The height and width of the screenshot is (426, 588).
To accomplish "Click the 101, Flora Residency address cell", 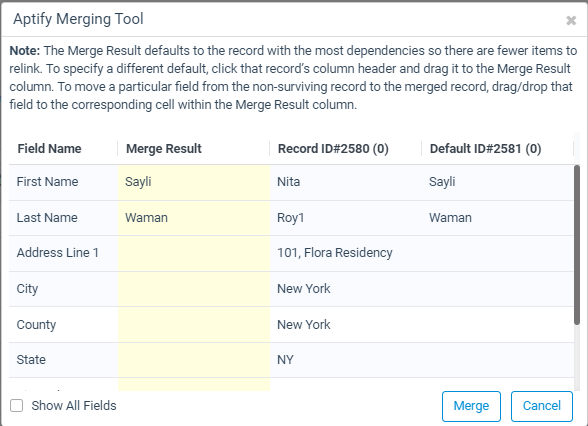I will point(345,253).
